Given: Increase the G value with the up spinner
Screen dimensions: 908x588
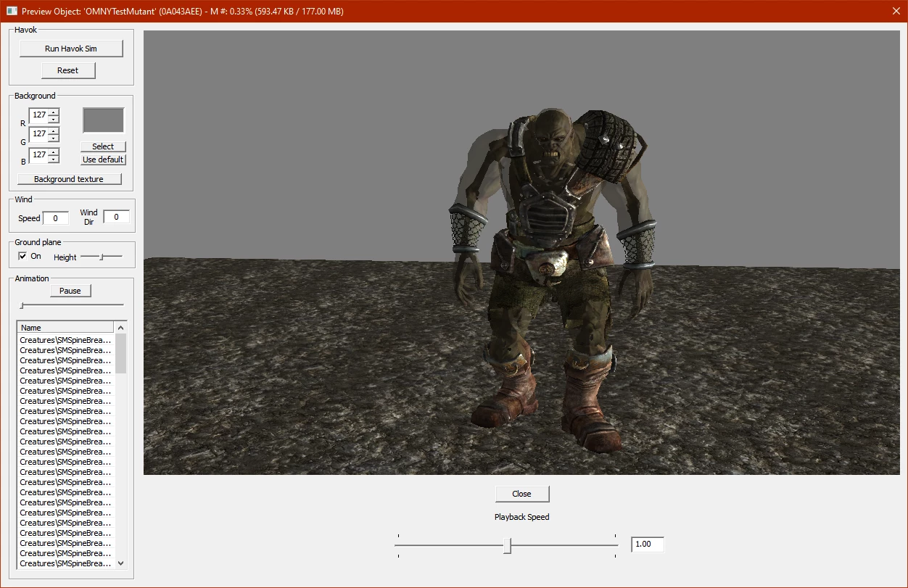Looking at the screenshot, I should point(54,131).
